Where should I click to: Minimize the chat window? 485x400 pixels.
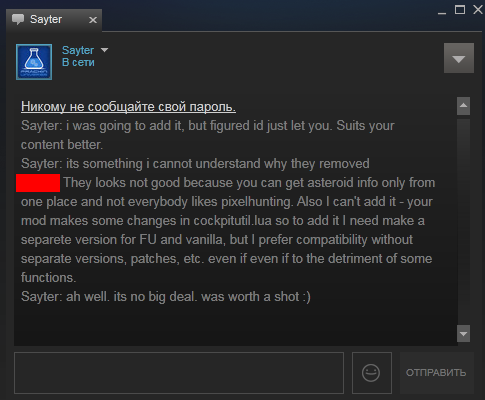(x=442, y=11)
